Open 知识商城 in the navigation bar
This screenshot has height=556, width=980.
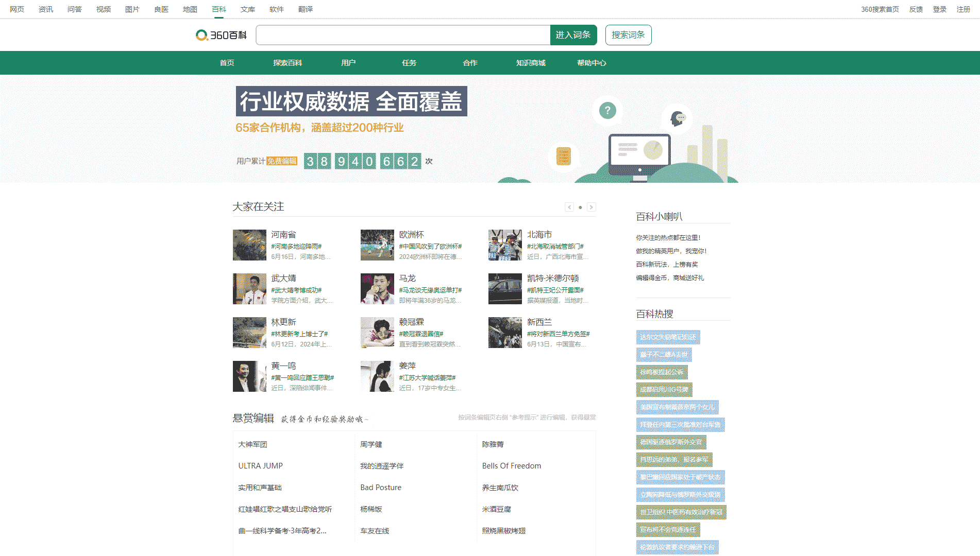531,63
